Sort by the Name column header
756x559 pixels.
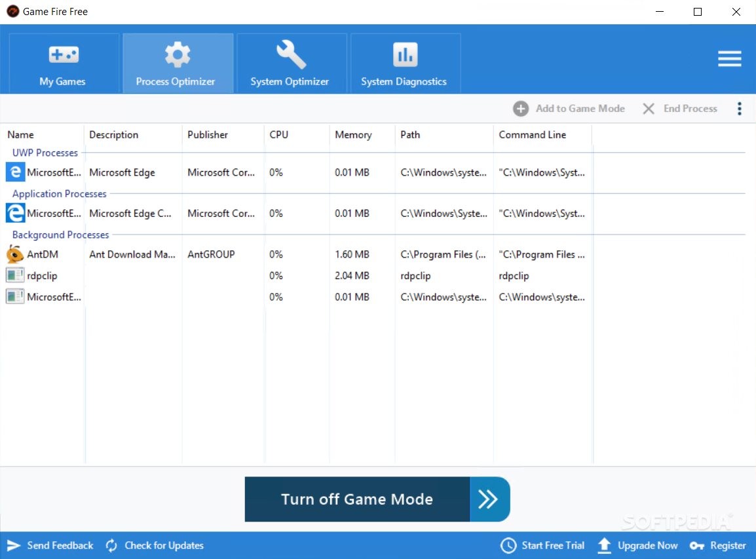coord(20,135)
